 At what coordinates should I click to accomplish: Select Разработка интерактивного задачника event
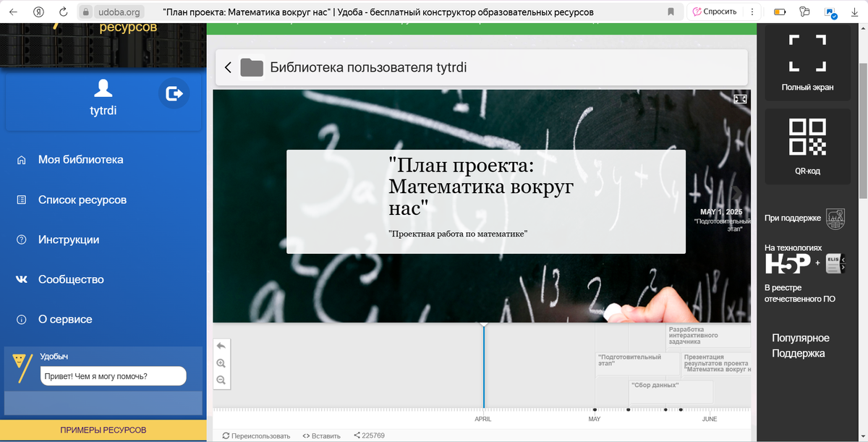(x=708, y=337)
